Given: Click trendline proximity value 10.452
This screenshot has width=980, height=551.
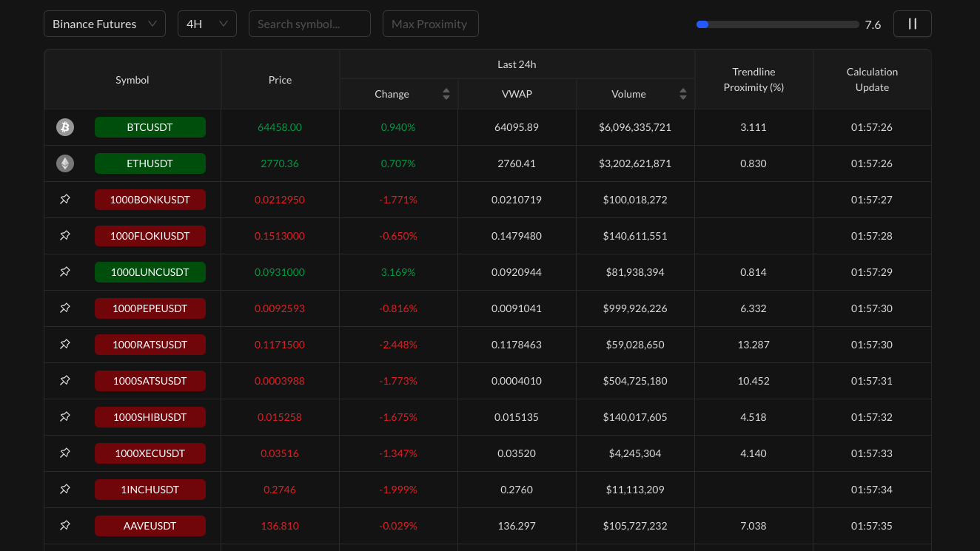Looking at the screenshot, I should point(754,381).
